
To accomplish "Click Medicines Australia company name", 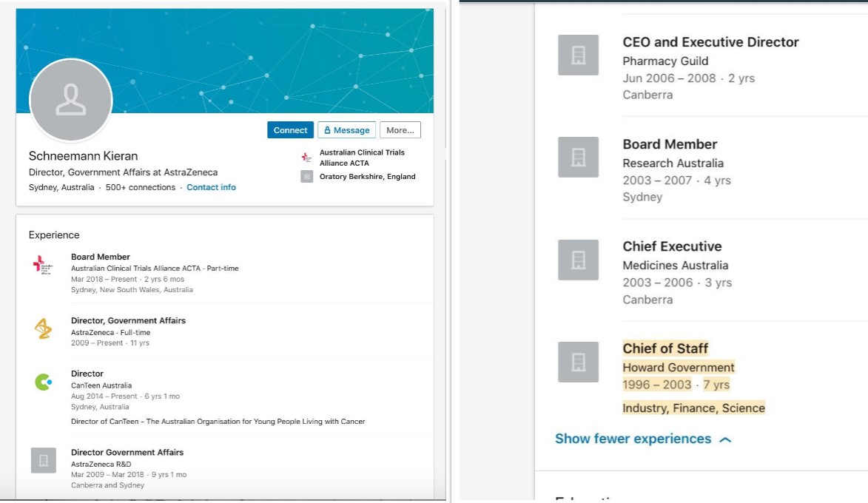I will (x=676, y=265).
